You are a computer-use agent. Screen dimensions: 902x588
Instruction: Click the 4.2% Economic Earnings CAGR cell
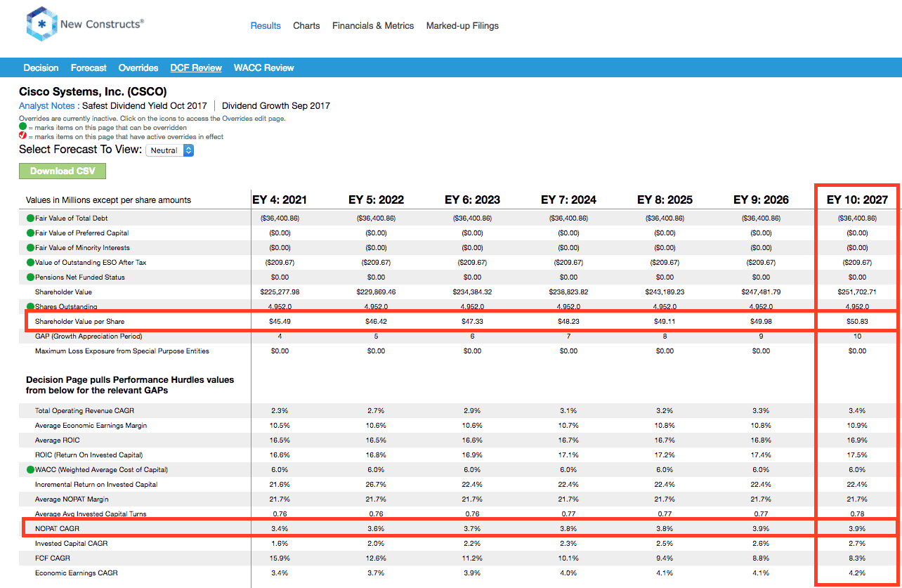pyautogui.click(x=857, y=573)
